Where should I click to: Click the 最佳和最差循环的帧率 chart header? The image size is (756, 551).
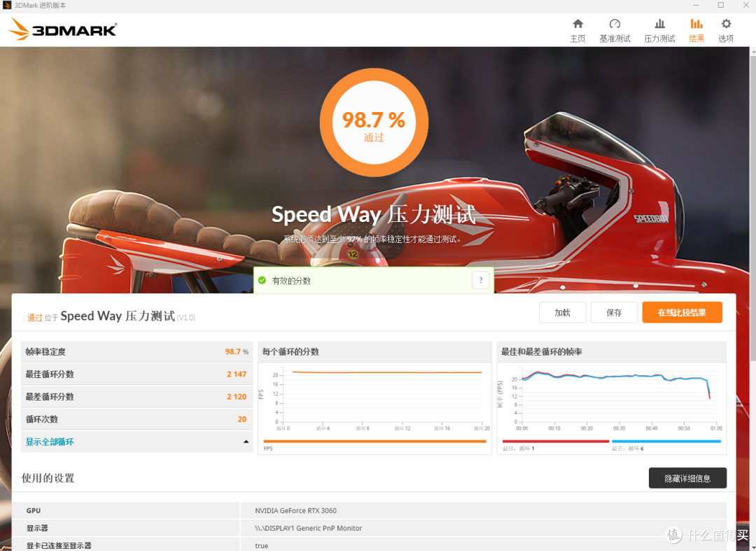coord(541,351)
